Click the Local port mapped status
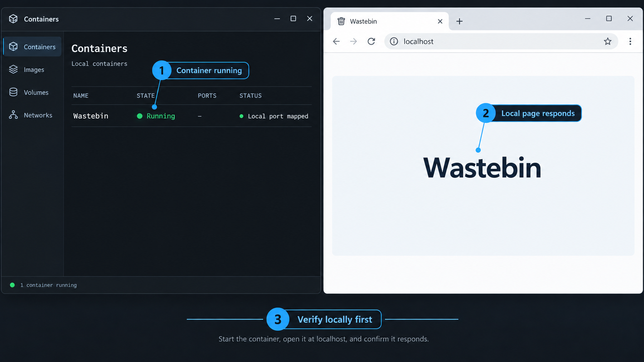This screenshot has width=644, height=362. (x=274, y=116)
